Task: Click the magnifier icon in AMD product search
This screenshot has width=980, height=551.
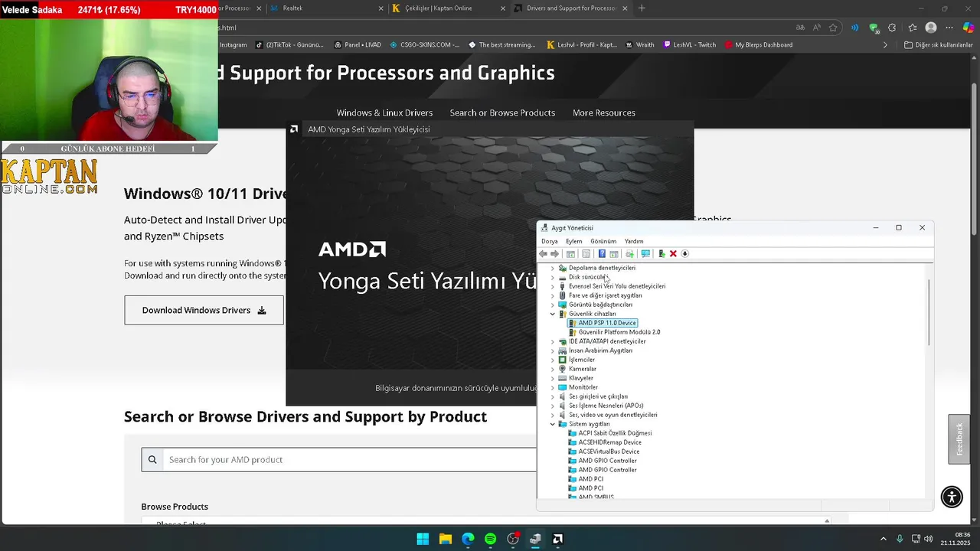Action: [152, 460]
